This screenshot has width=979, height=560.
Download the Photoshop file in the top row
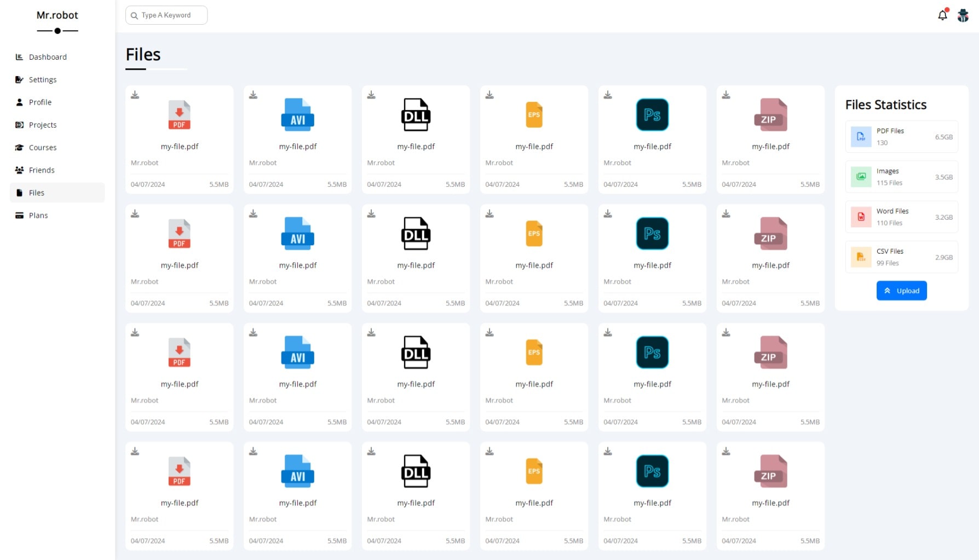click(608, 95)
